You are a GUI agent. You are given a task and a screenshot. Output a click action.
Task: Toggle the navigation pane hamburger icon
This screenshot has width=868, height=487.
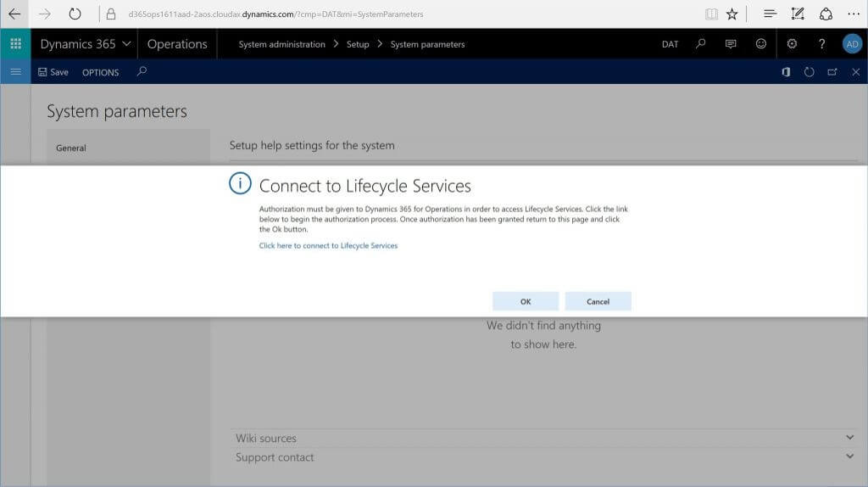click(x=15, y=72)
